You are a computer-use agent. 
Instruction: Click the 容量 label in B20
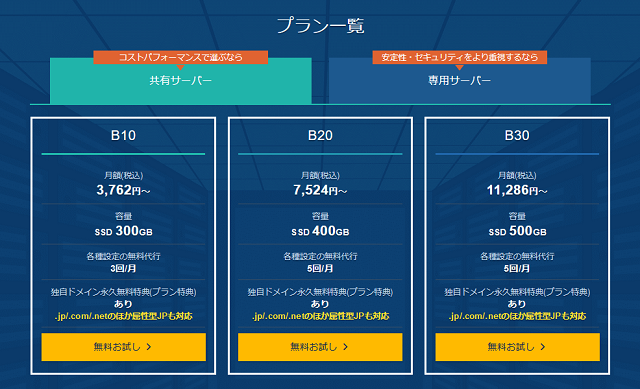[x=320, y=216]
